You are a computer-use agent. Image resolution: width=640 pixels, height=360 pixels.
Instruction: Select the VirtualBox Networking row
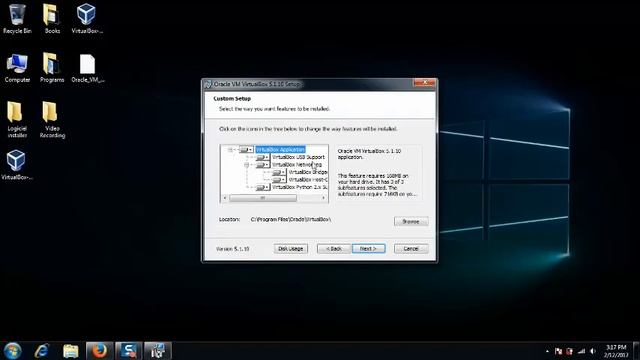pos(297,164)
